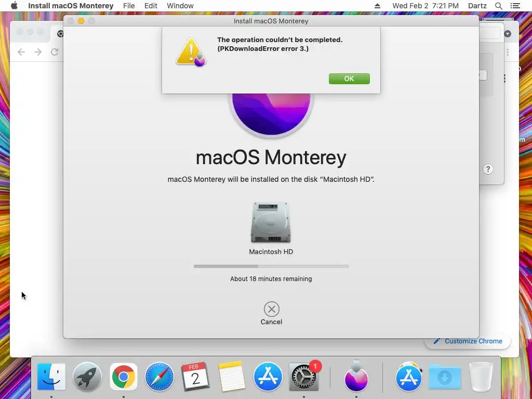Click Install macOS Monterey icon in Dock
532x399 pixels.
(356, 376)
